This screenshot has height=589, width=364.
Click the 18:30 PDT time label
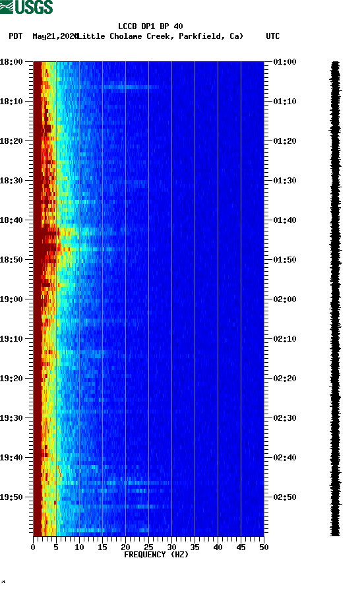[x=11, y=180]
